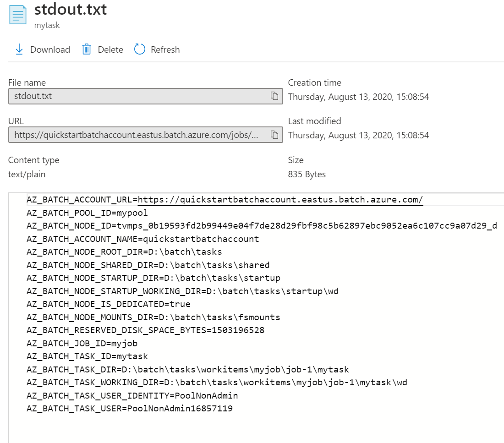Click the AZ_BATCH_NODE_ID output line
Viewport: 504px width, 443px height.
point(261,226)
